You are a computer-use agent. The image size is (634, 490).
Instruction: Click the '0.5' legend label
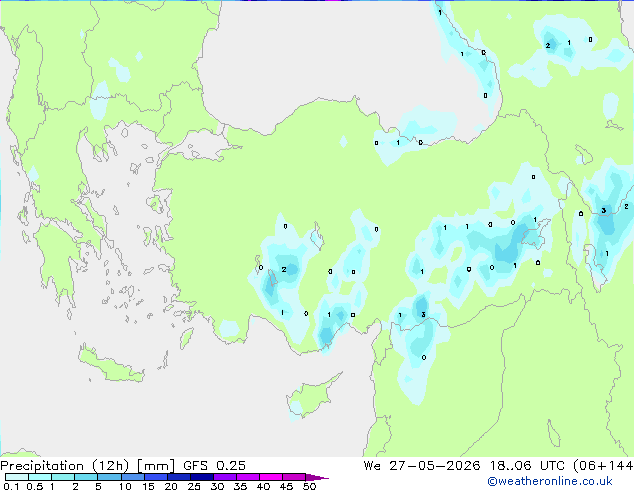click(35, 486)
